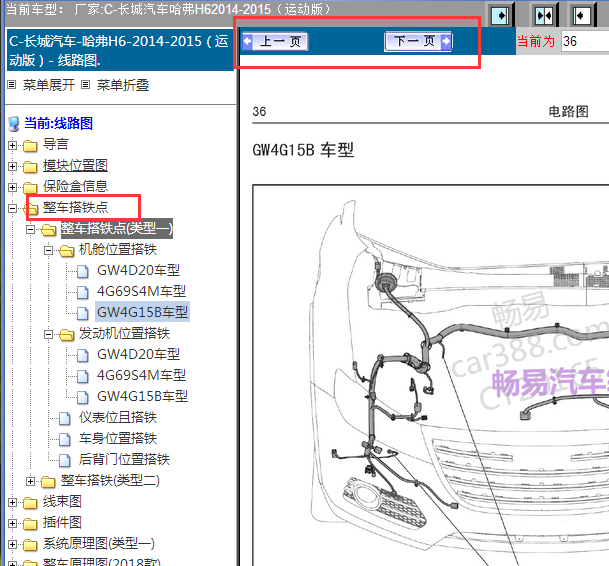
Task: Click the current page number field showing 36
Action: coord(585,41)
